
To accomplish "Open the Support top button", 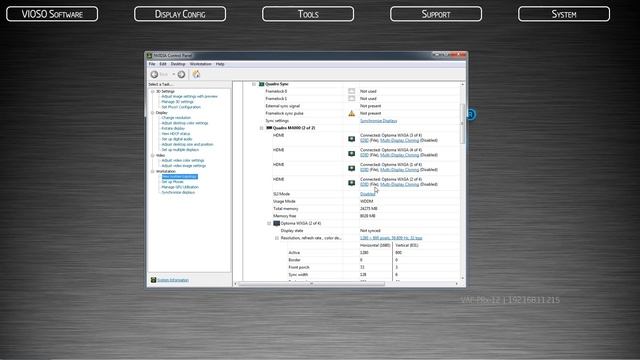I will pos(436,14).
